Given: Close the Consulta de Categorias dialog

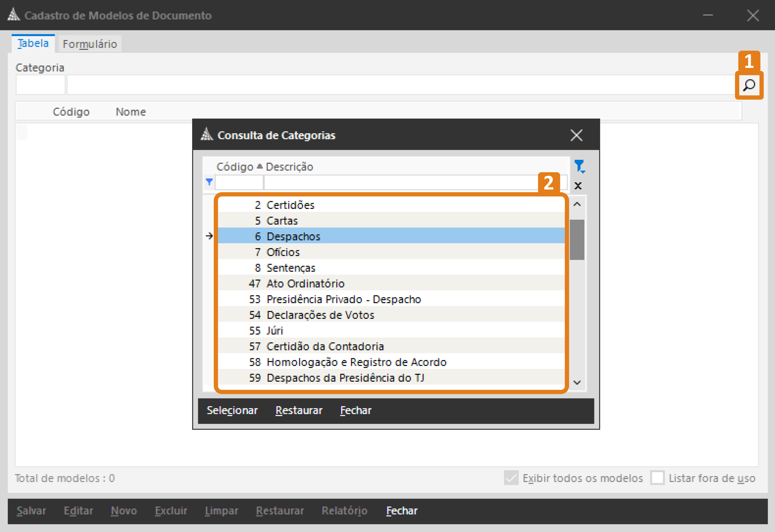Looking at the screenshot, I should (576, 135).
